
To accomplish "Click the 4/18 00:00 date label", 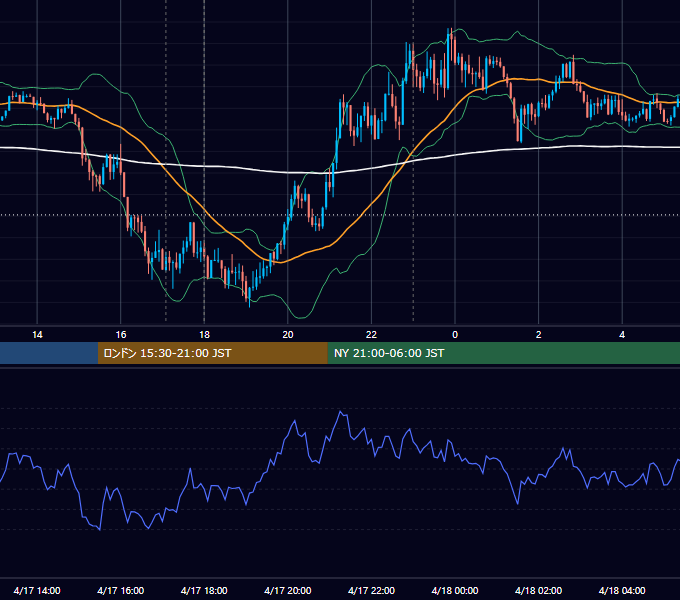I will (455, 590).
